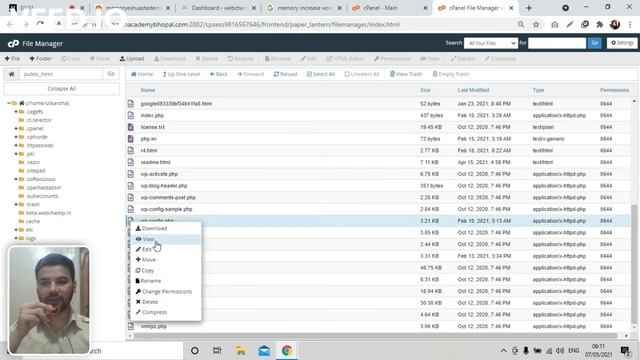Image resolution: width=640 pixels, height=360 pixels.
Task: Choose Copy from context menu
Action: (x=167, y=271)
